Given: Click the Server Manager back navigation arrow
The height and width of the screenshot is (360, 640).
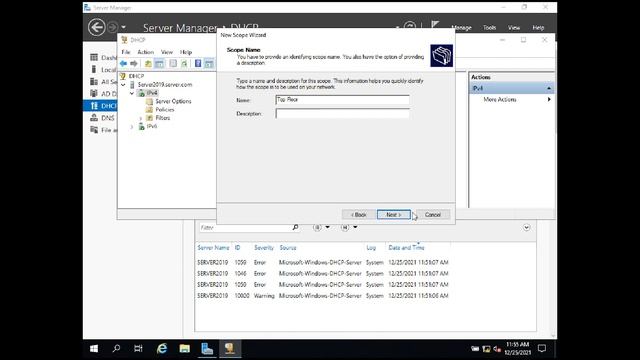Looking at the screenshot, I should coord(97,27).
